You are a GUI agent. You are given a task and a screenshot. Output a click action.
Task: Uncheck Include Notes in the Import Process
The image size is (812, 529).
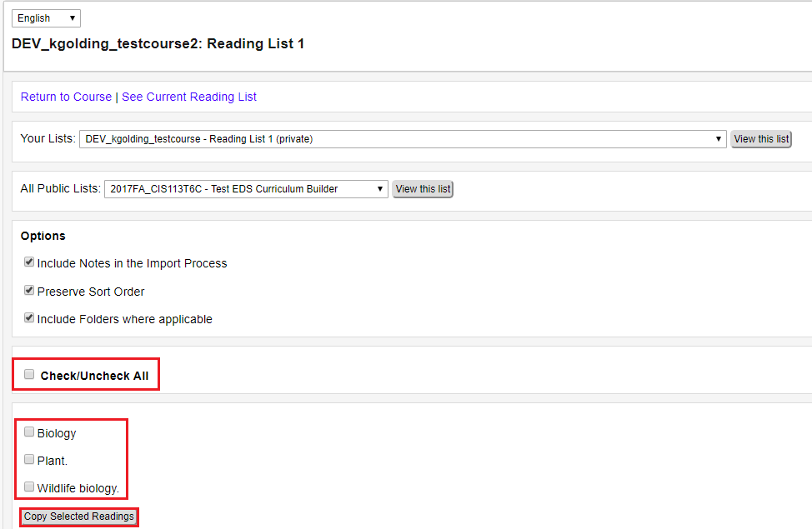click(x=29, y=262)
